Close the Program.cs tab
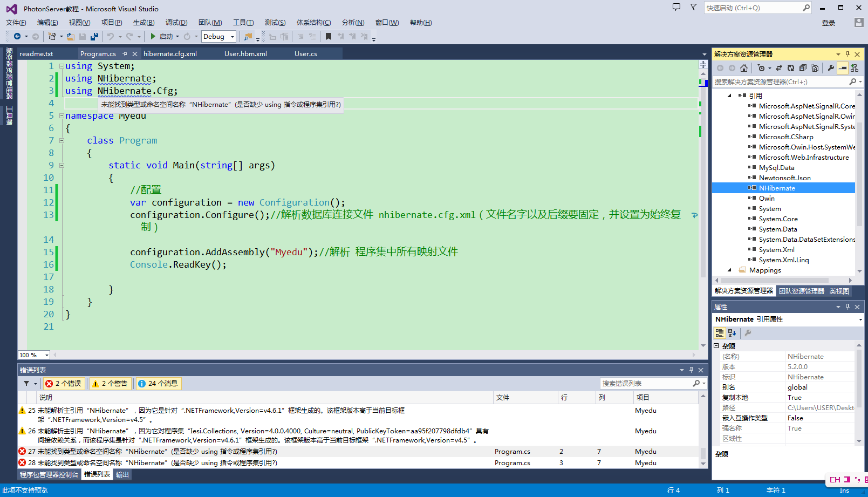This screenshot has width=868, height=497. pyautogui.click(x=135, y=53)
